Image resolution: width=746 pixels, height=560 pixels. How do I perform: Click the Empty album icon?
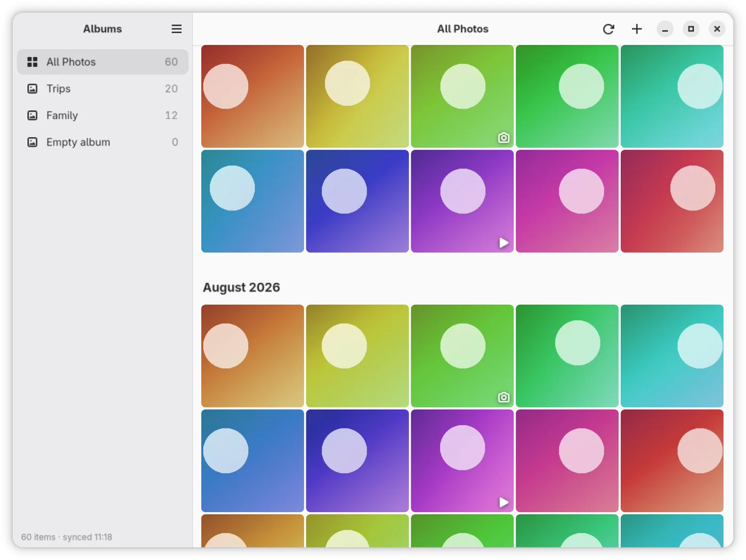coord(33,142)
